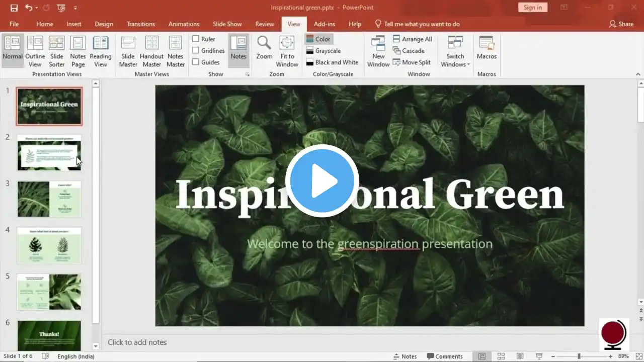Image resolution: width=644 pixels, height=362 pixels.
Task: Open the Show group dialog launcher
Action: [x=247, y=74]
